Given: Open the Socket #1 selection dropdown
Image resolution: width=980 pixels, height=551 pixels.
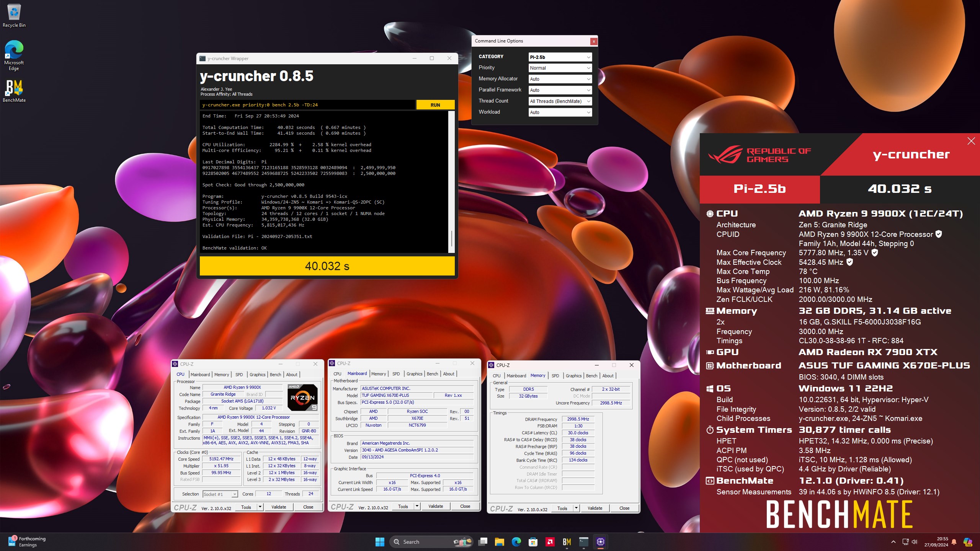Looking at the screenshot, I should [220, 494].
